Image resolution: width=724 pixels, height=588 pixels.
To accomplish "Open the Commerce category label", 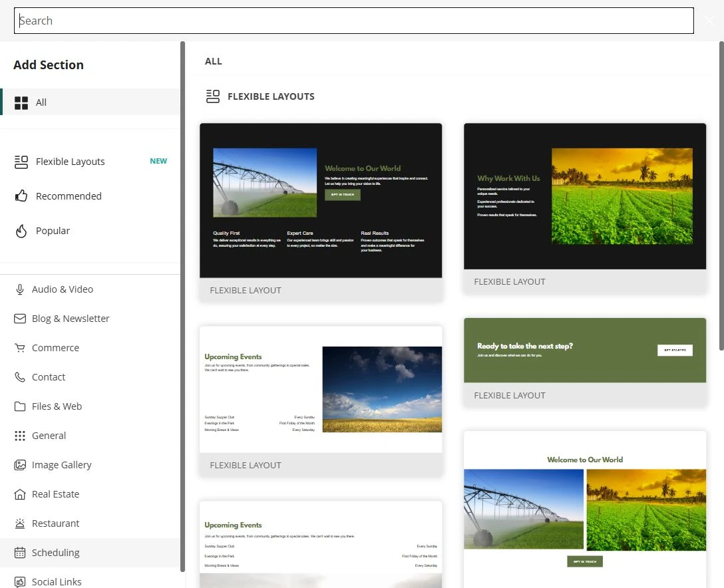I will point(55,348).
